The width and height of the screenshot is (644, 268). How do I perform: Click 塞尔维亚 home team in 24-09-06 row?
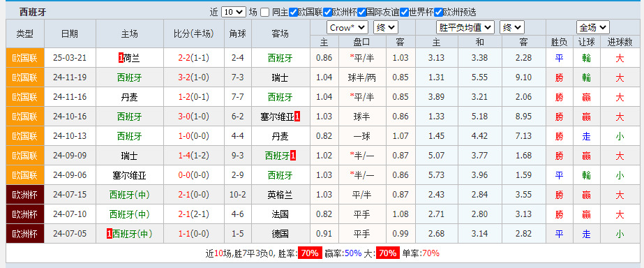129,175
